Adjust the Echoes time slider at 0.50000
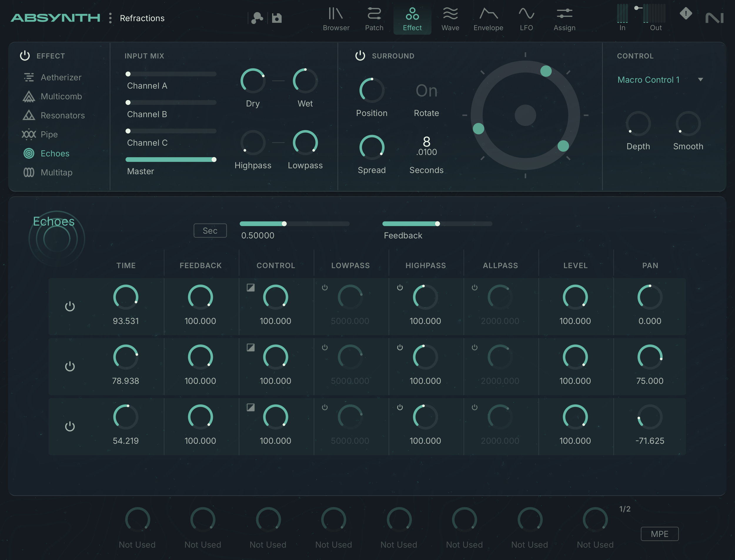735x560 pixels. (x=295, y=224)
